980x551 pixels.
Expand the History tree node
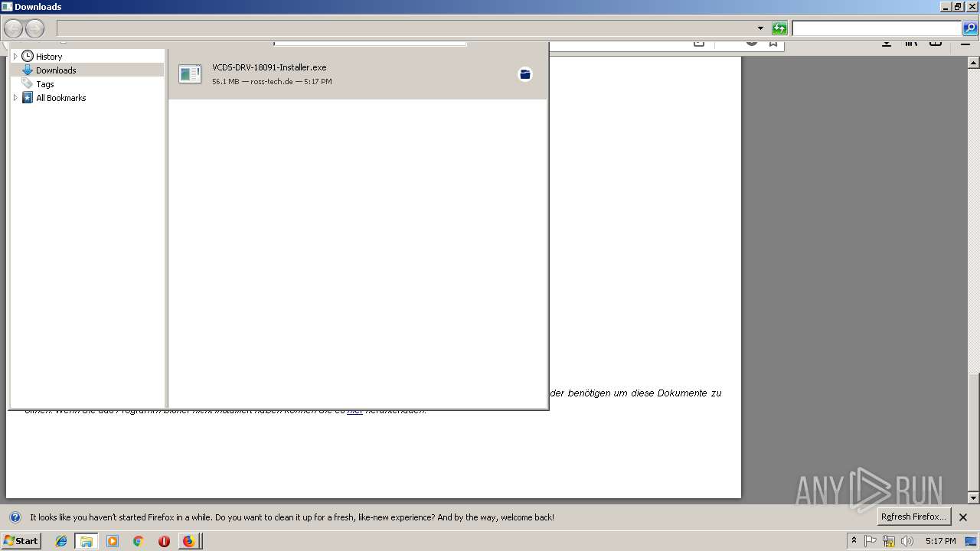[15, 56]
